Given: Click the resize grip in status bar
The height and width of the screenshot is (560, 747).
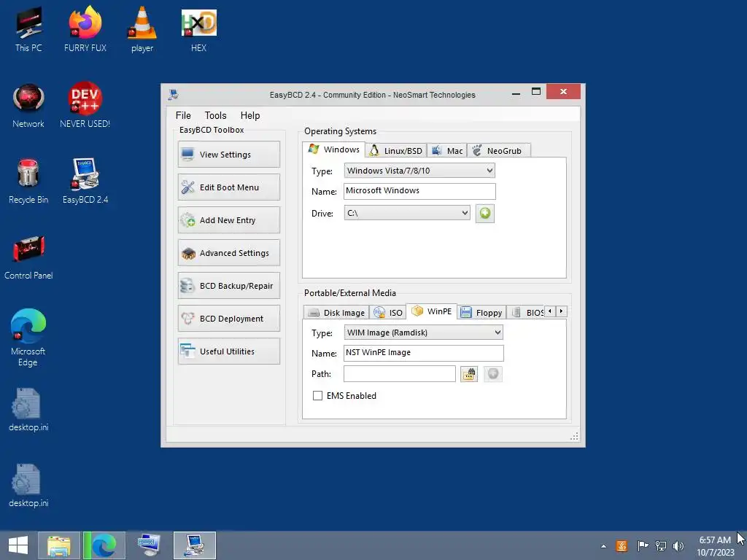Looking at the screenshot, I should (574, 436).
